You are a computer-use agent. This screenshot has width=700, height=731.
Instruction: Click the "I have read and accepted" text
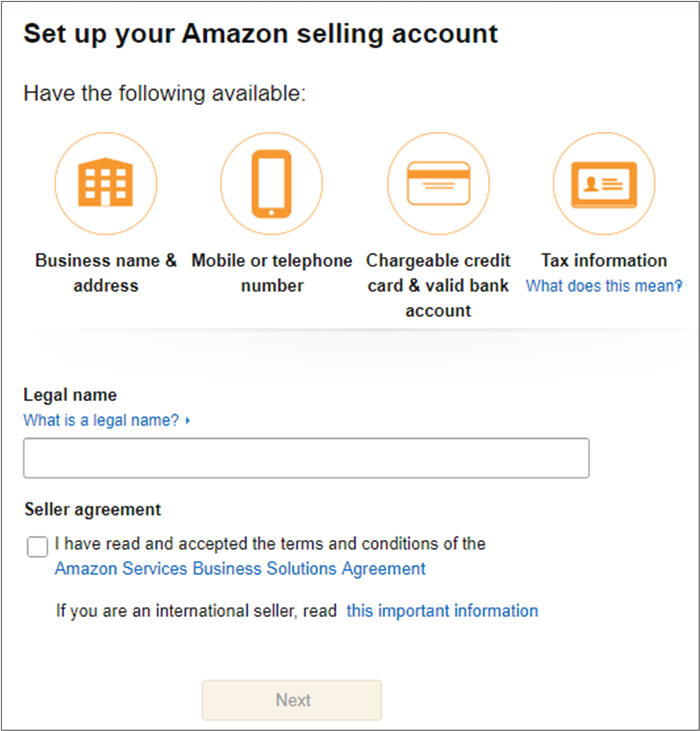click(x=270, y=544)
